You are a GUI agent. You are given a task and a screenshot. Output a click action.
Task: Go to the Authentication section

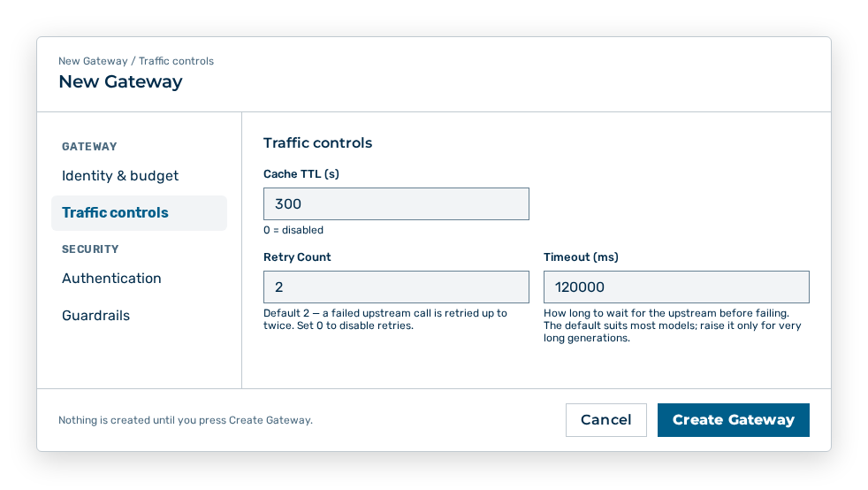pyautogui.click(x=139, y=279)
